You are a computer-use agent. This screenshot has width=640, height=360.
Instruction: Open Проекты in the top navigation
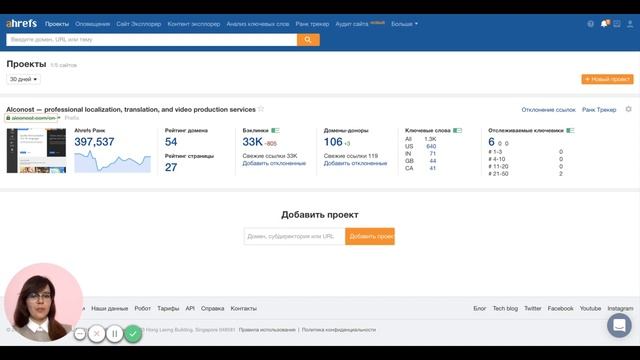tap(57, 24)
